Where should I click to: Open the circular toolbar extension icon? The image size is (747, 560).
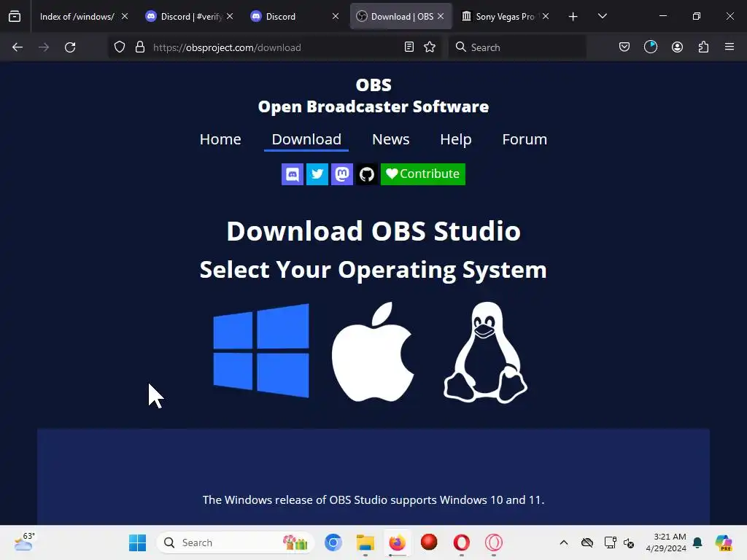click(x=651, y=47)
